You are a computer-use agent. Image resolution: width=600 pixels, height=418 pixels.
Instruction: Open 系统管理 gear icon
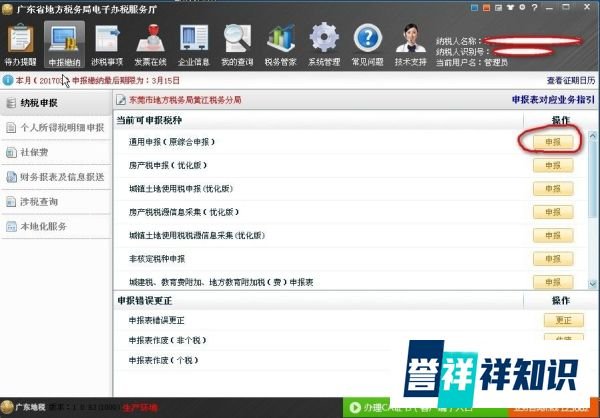[x=324, y=44]
